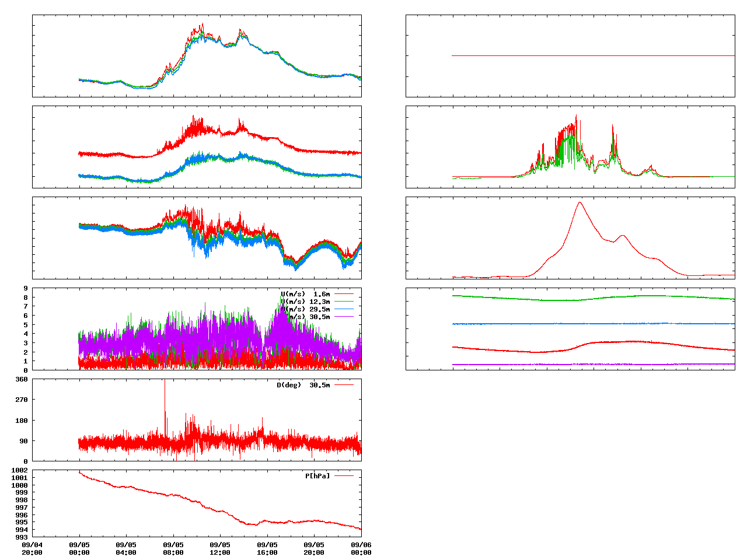The height and width of the screenshot is (560, 747).
Task: Click the '5' tick on the wind speed axis
Action: click(x=26, y=324)
